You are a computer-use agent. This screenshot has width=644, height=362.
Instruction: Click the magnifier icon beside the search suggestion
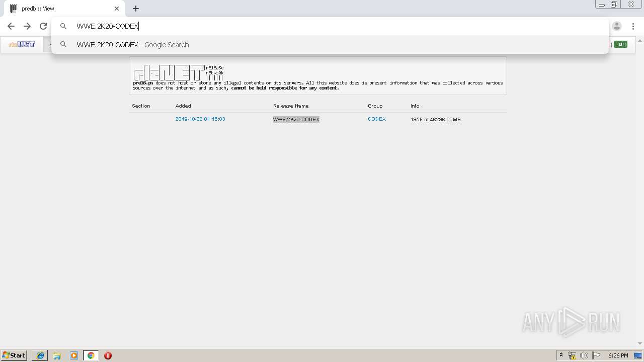click(63, 45)
